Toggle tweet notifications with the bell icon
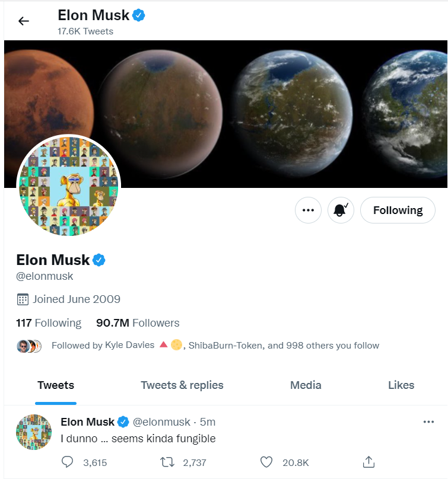Screen dimensions: 448x479 pos(341,210)
